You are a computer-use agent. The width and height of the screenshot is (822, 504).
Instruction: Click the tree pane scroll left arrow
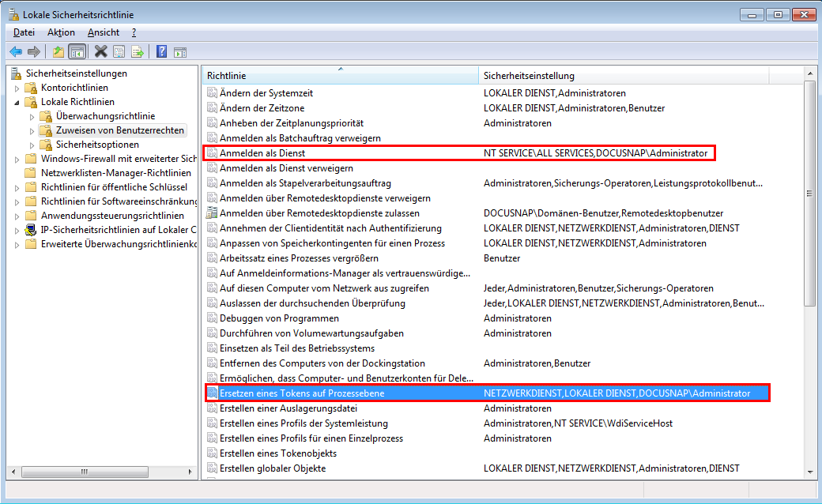tap(13, 472)
